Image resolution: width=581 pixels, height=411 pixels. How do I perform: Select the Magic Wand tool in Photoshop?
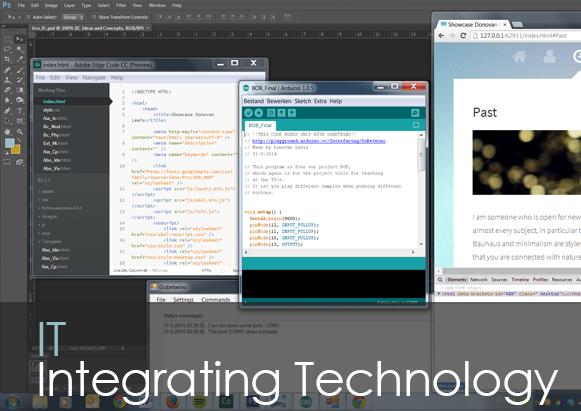19,49
